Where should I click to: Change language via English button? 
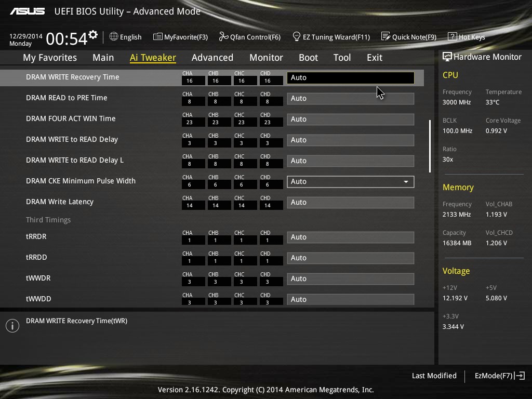coord(125,37)
